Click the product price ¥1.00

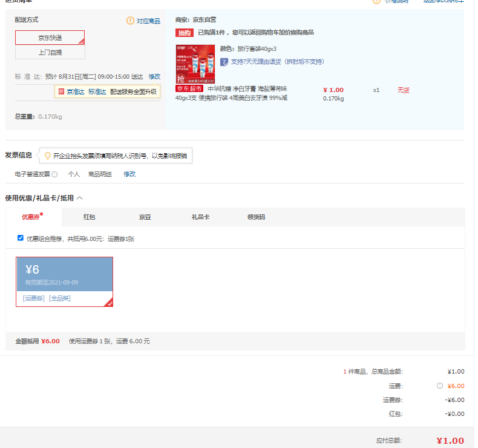point(333,90)
